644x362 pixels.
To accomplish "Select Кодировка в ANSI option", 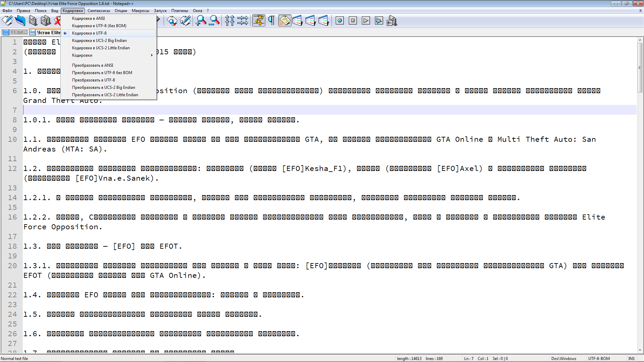I will 109,18.
